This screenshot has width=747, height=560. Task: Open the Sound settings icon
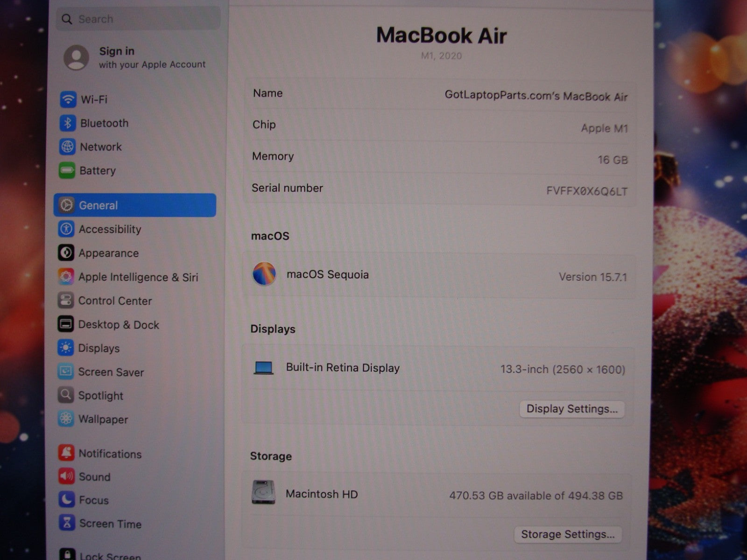pyautogui.click(x=66, y=476)
